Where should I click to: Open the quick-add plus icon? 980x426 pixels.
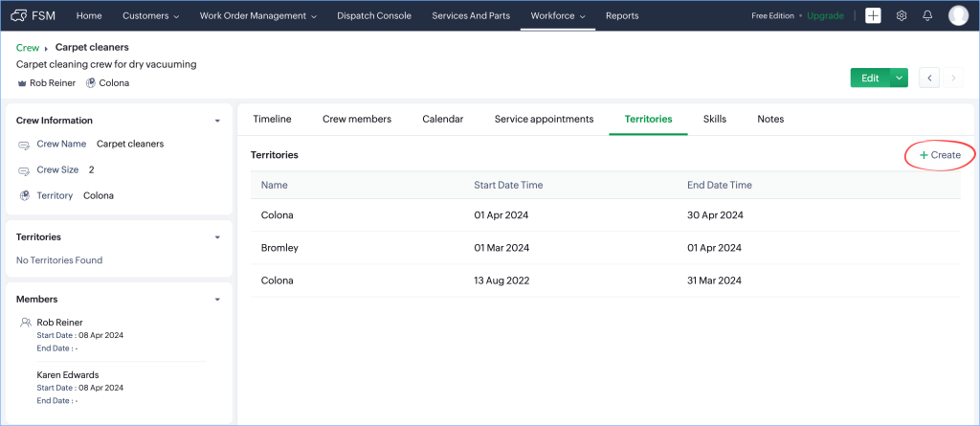873,15
